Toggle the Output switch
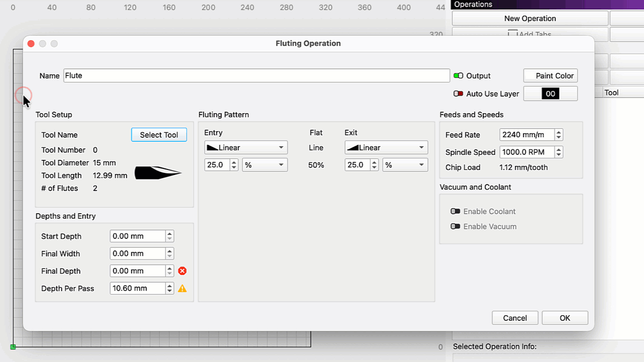Viewport: 644px width, 362px height. click(x=458, y=76)
